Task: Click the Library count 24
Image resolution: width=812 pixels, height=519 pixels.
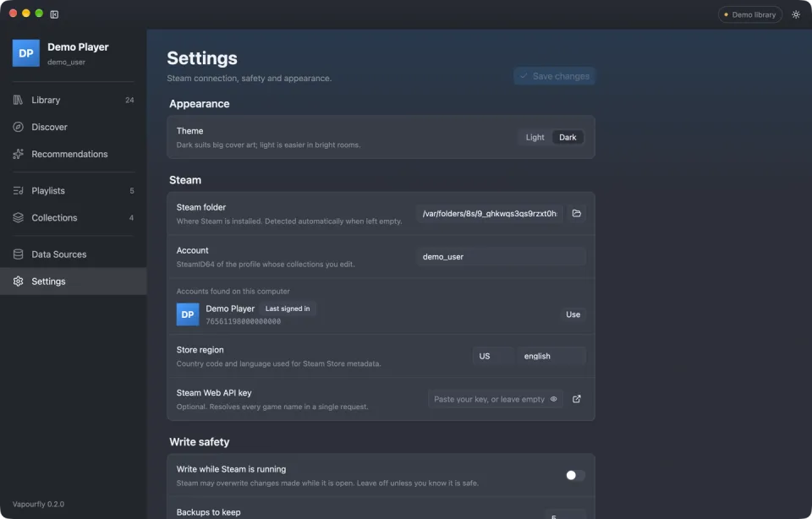Action: click(129, 100)
